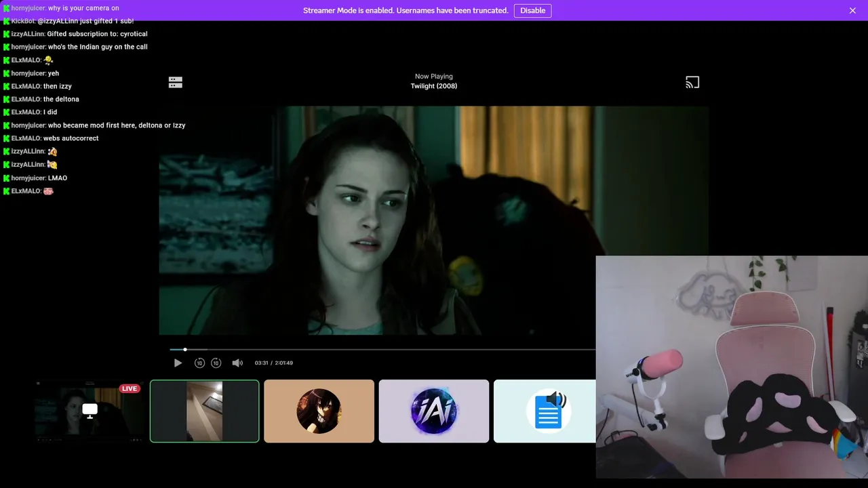
Task: Select the anime avatar participant tile
Action: 319,411
